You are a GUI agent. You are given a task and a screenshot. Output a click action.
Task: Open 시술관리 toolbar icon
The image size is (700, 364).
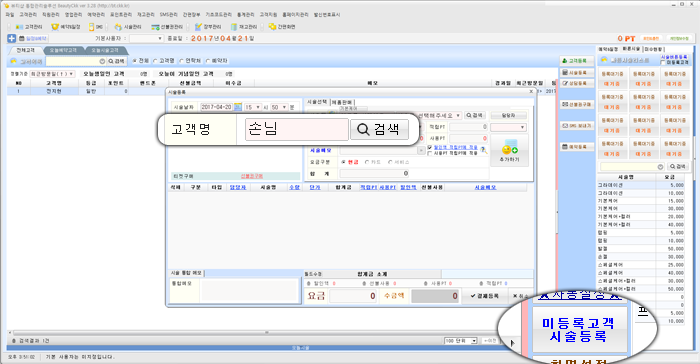128,27
